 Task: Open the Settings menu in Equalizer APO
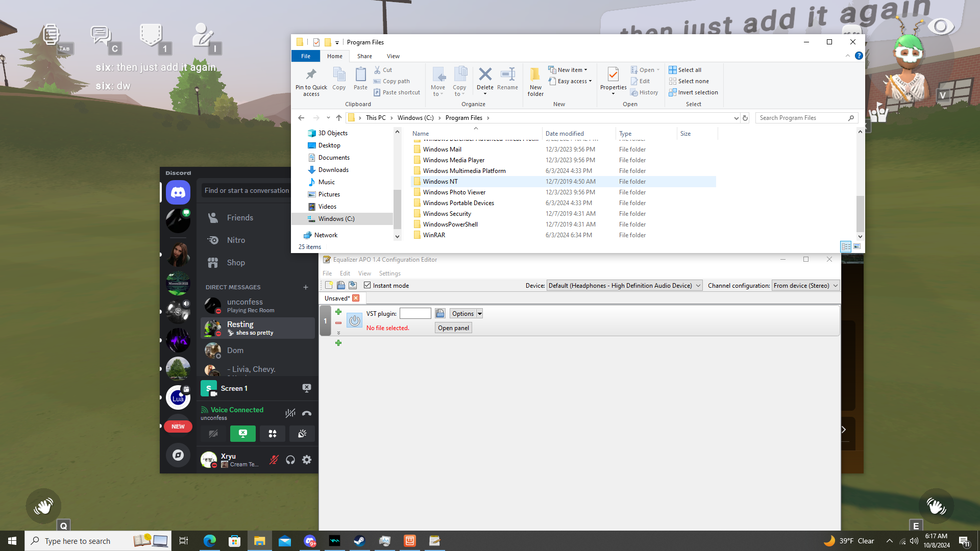(x=389, y=273)
